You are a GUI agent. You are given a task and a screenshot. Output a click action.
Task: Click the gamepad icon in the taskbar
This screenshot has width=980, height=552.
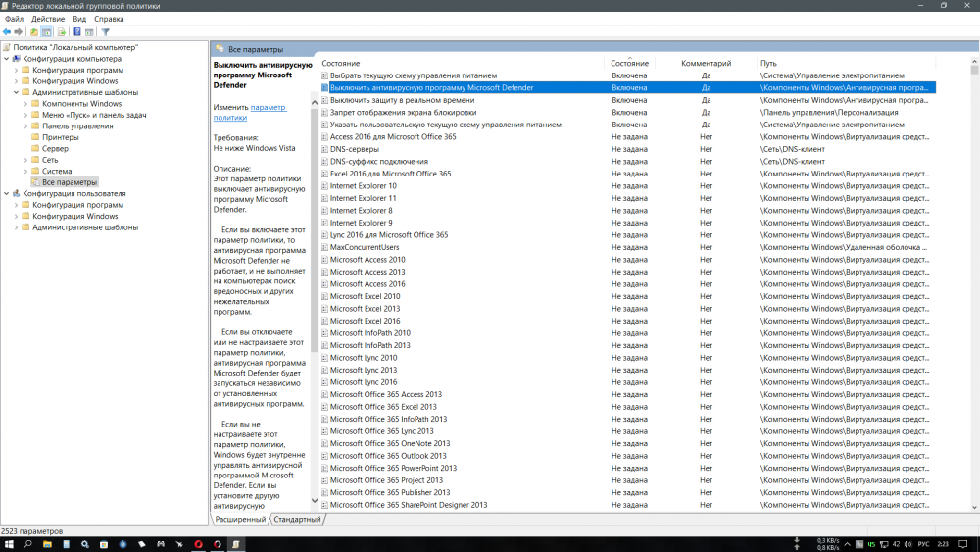(x=161, y=544)
